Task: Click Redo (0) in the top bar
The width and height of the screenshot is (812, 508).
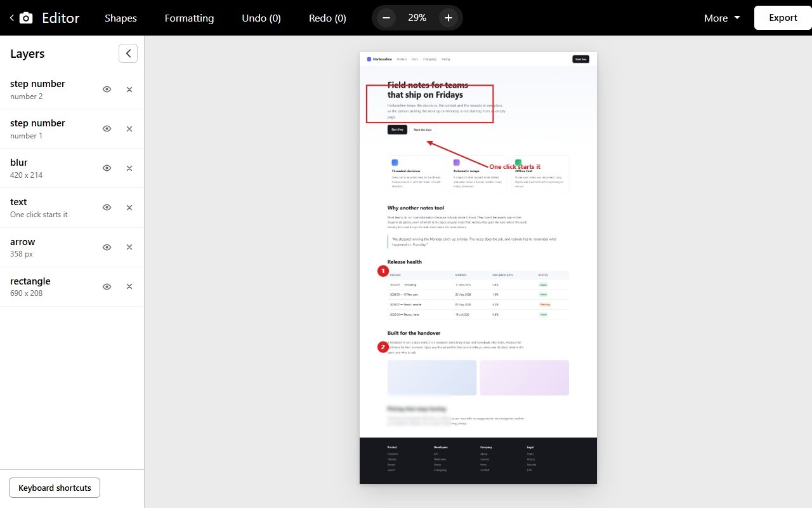Action: coord(327,18)
